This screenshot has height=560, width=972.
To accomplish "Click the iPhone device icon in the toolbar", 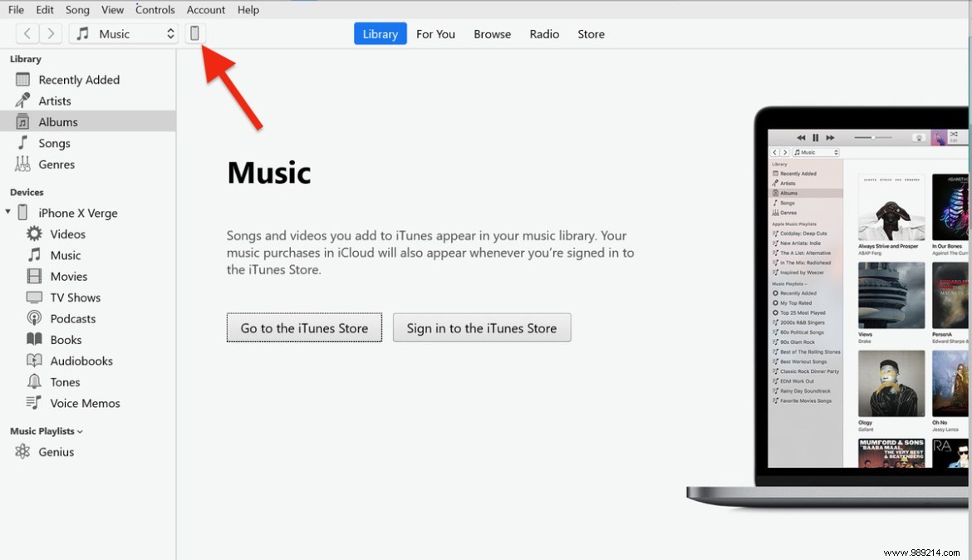I will [x=195, y=33].
